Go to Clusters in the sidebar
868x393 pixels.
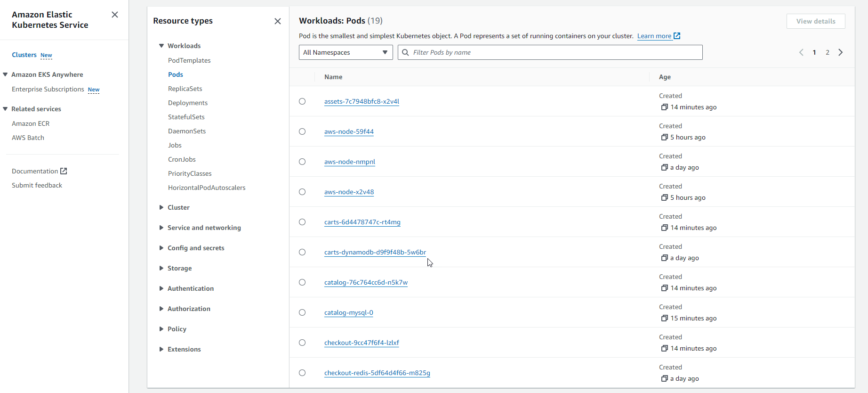tap(24, 55)
